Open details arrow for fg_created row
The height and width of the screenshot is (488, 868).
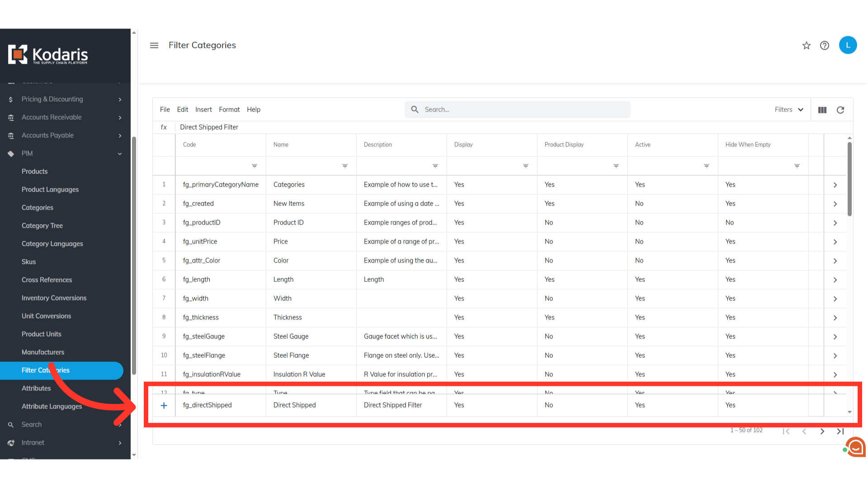[835, 204]
